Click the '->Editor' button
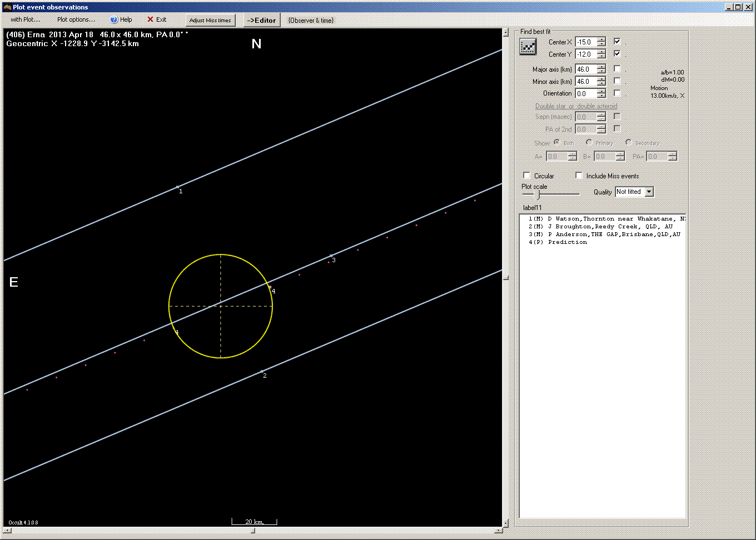 [x=261, y=20]
